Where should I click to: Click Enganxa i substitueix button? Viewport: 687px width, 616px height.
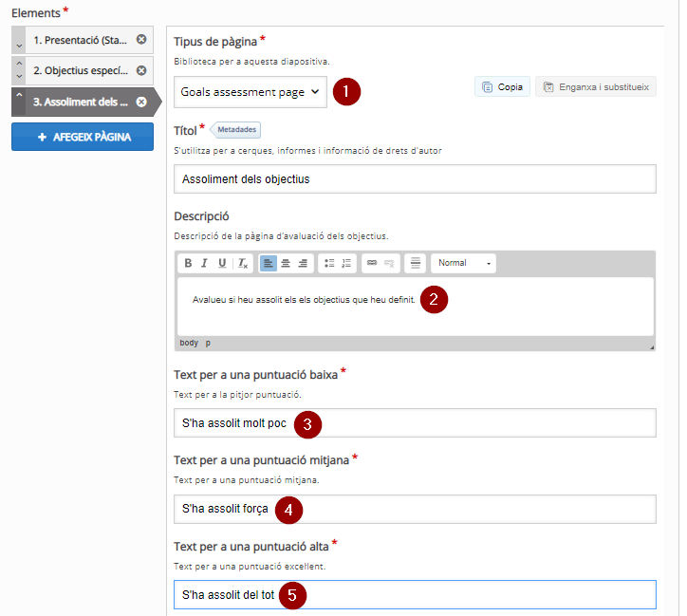tap(596, 86)
